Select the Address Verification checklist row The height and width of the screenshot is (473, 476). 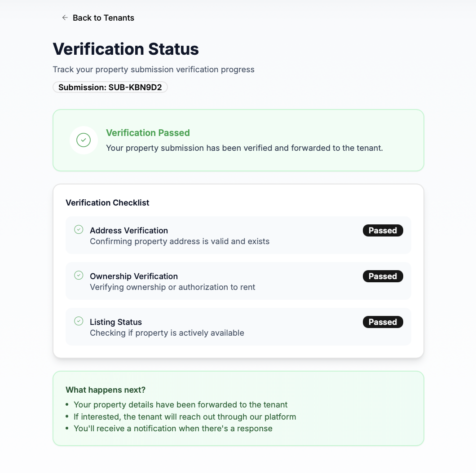click(238, 236)
